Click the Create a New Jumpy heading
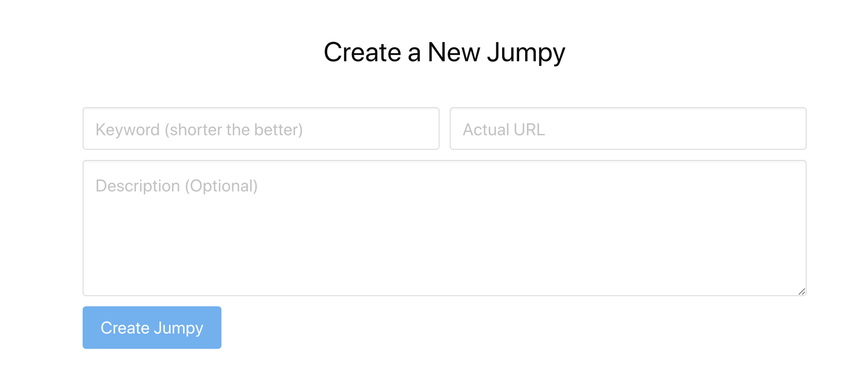Image resolution: width=868 pixels, height=388 pixels. tap(444, 52)
